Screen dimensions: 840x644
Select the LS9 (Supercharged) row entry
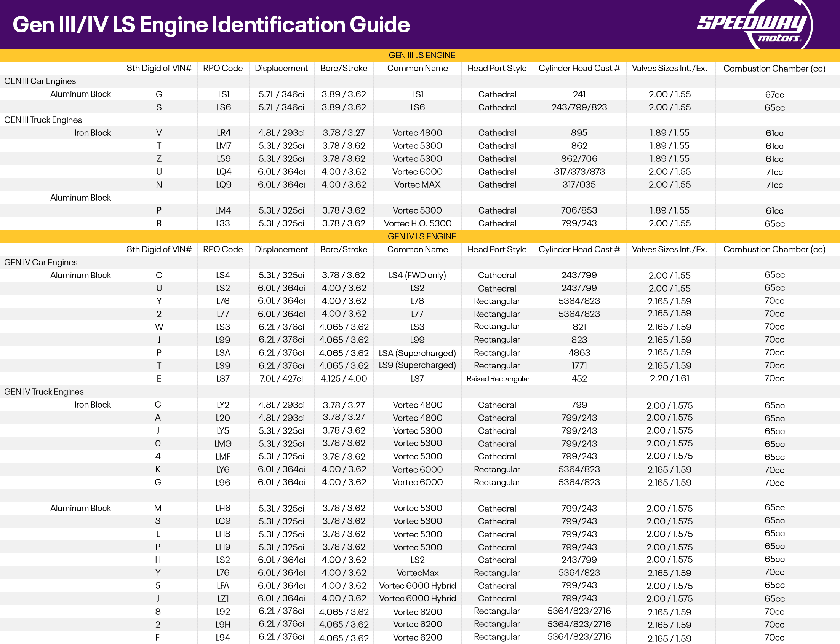pyautogui.click(x=417, y=365)
